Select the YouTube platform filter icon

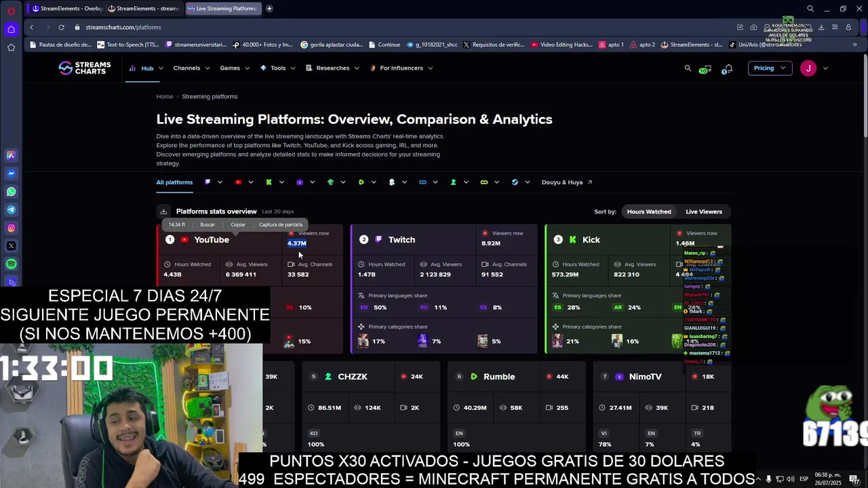238,182
